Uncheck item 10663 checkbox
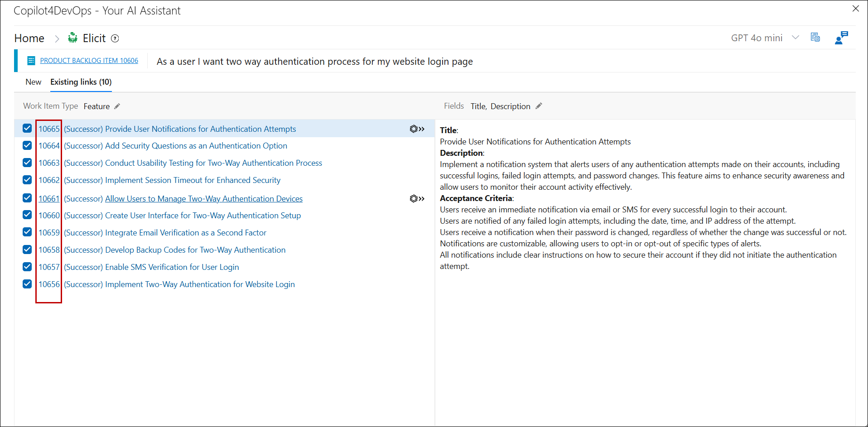The image size is (868, 427). [x=27, y=163]
